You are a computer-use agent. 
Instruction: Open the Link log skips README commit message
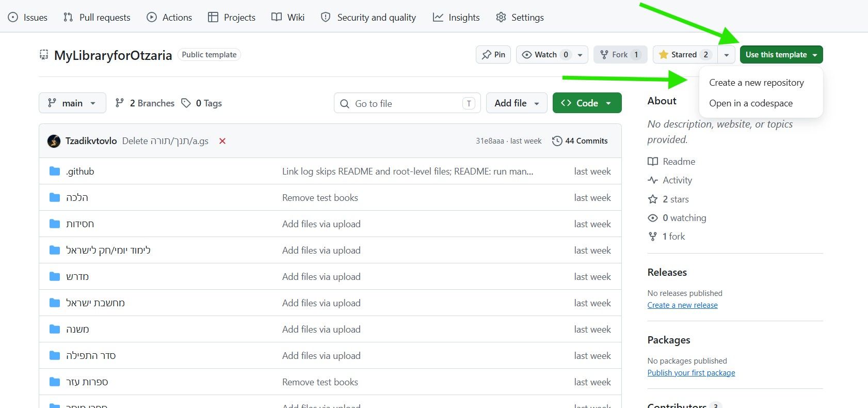(408, 171)
